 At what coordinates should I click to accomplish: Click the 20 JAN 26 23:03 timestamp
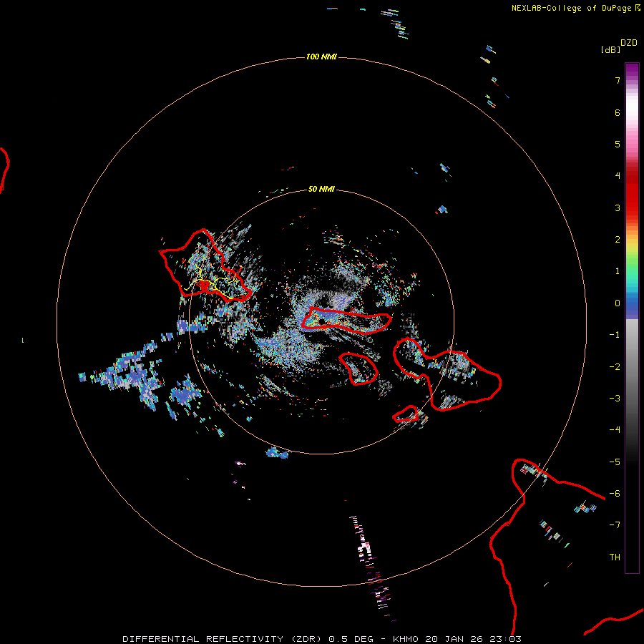(x=473, y=639)
